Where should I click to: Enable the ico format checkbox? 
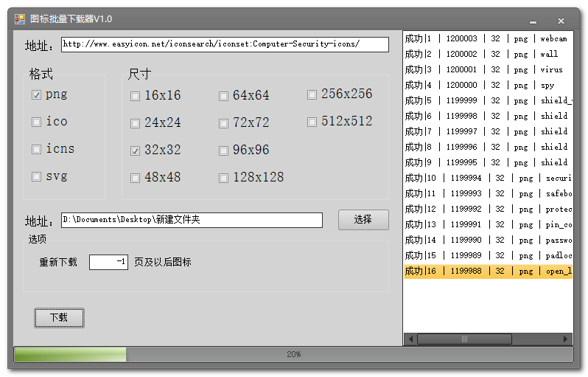(x=36, y=122)
